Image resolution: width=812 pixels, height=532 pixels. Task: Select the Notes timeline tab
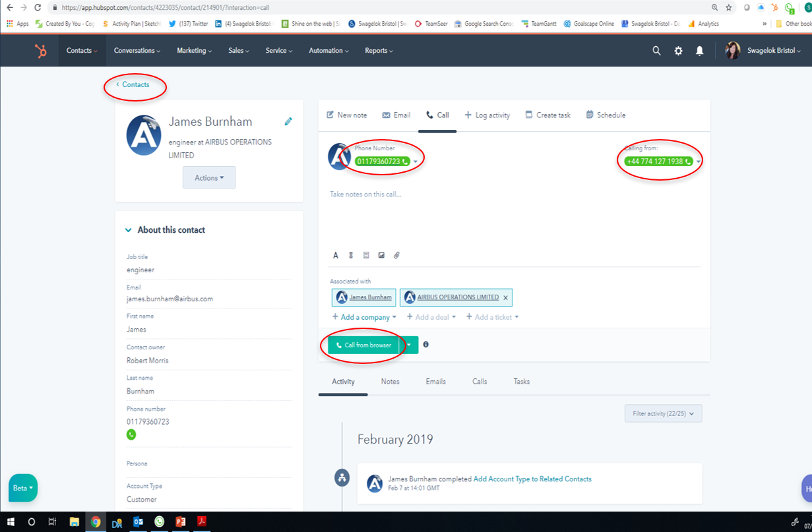click(x=390, y=382)
